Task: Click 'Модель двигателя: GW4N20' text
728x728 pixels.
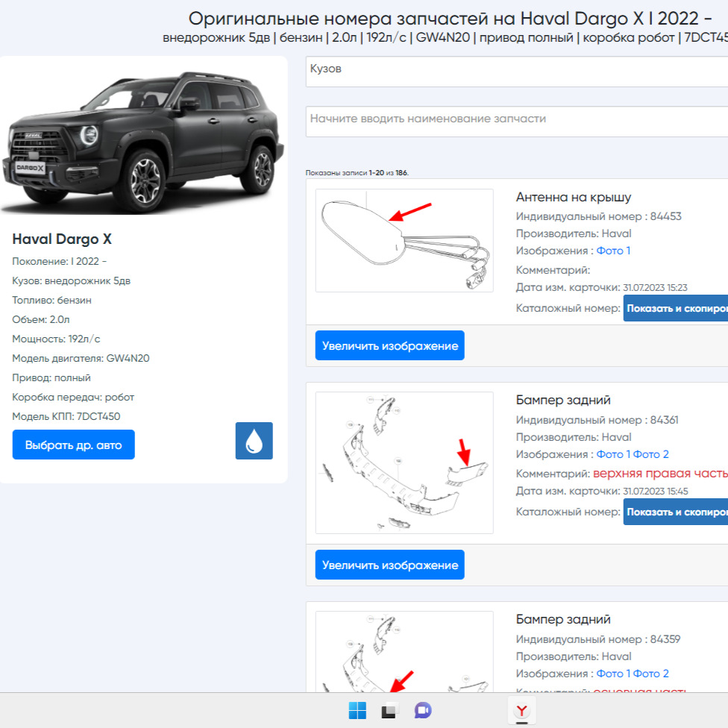Action: [x=81, y=359]
